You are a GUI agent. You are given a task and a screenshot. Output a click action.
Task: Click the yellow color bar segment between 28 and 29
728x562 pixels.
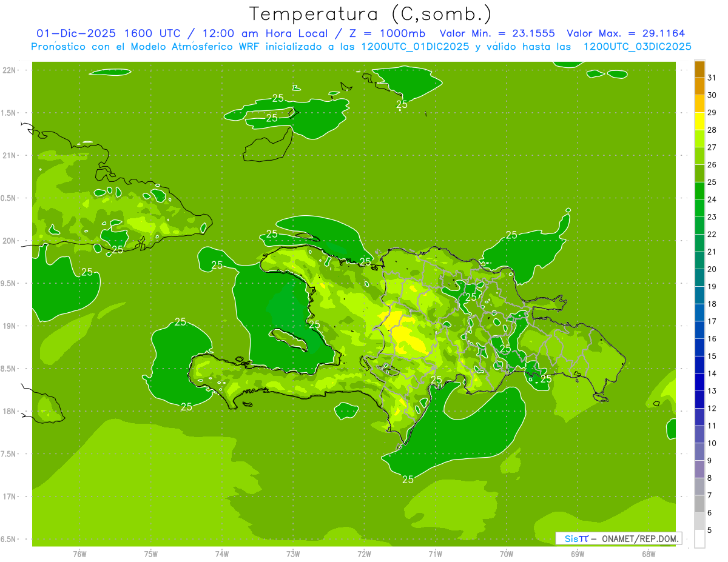tap(699, 121)
